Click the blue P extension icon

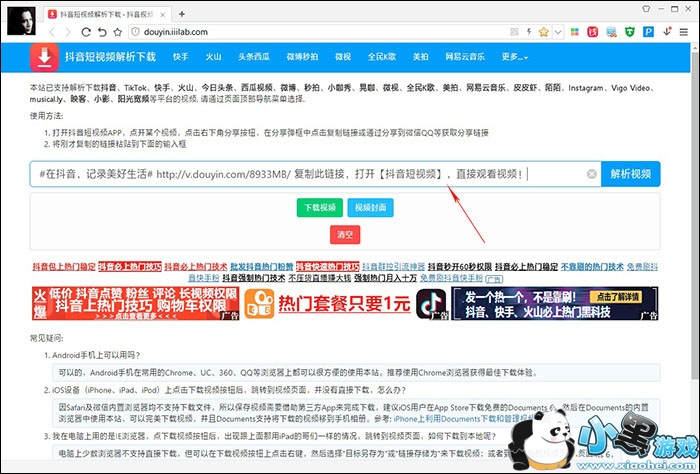648,32
